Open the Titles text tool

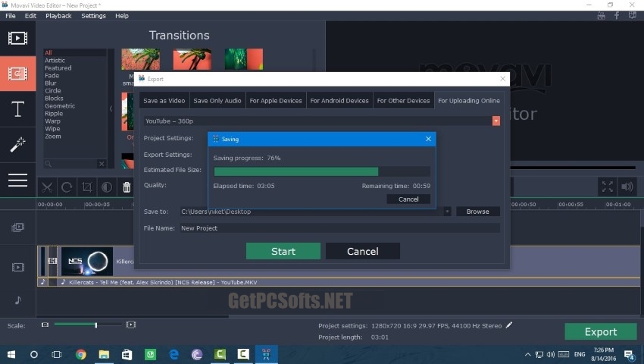17,109
